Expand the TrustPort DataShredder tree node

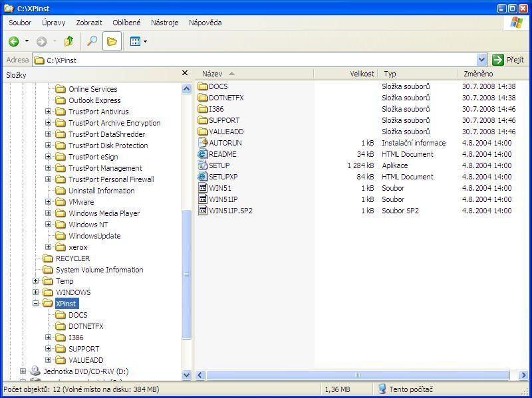48,134
